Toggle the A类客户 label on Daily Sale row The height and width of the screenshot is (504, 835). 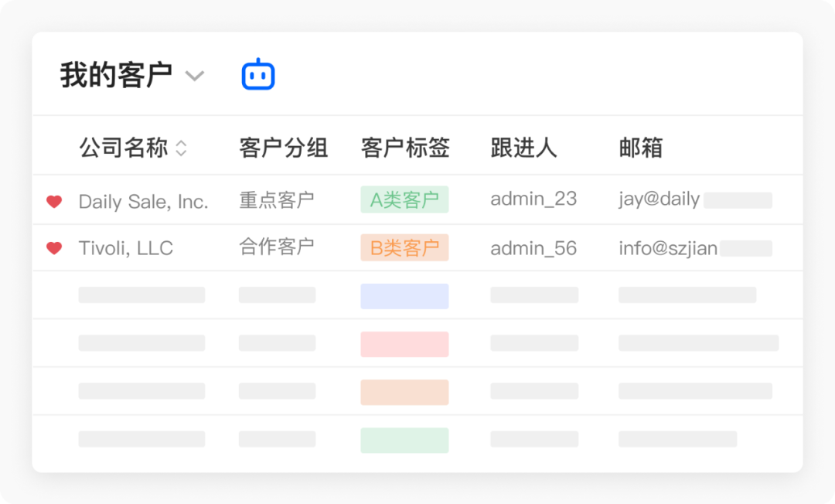(x=404, y=199)
